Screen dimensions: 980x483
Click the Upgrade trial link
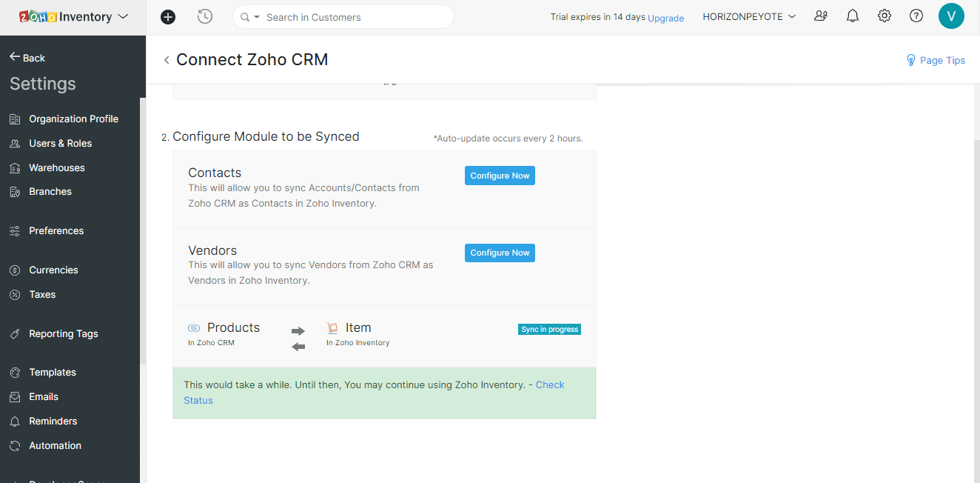[665, 18]
